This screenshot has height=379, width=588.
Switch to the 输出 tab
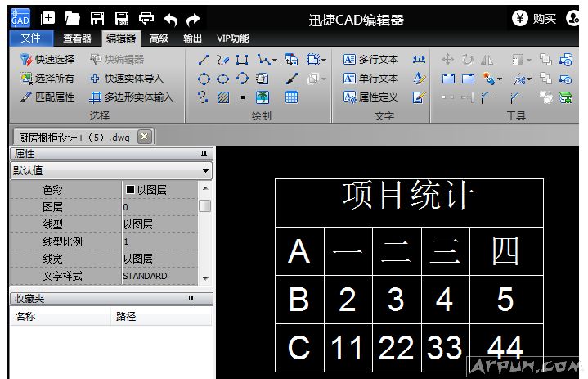click(192, 38)
